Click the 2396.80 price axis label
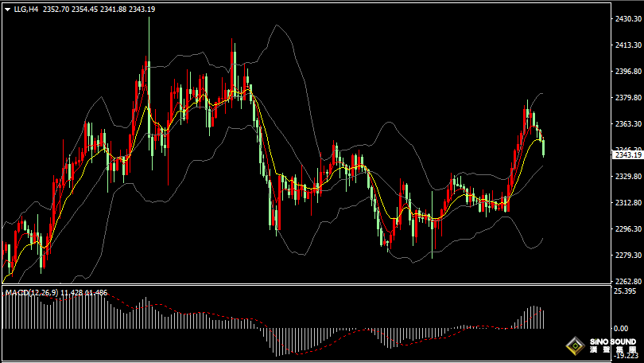Viewport: 644px width, 363px height. (627, 72)
